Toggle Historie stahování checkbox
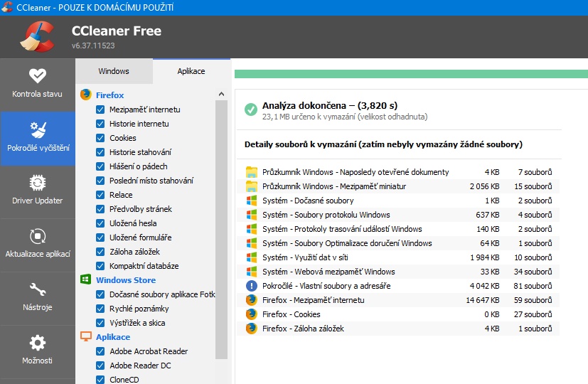588x384 pixels. (x=100, y=152)
